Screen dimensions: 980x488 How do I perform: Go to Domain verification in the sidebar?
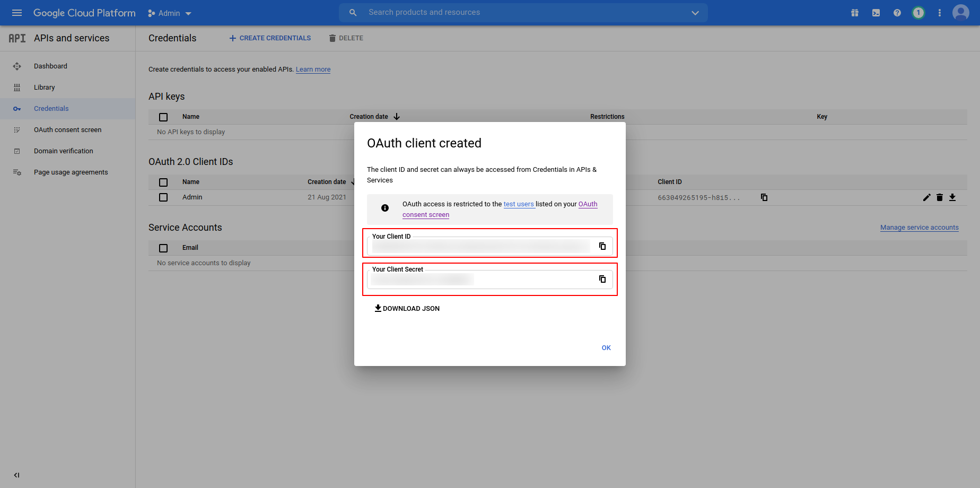(63, 151)
